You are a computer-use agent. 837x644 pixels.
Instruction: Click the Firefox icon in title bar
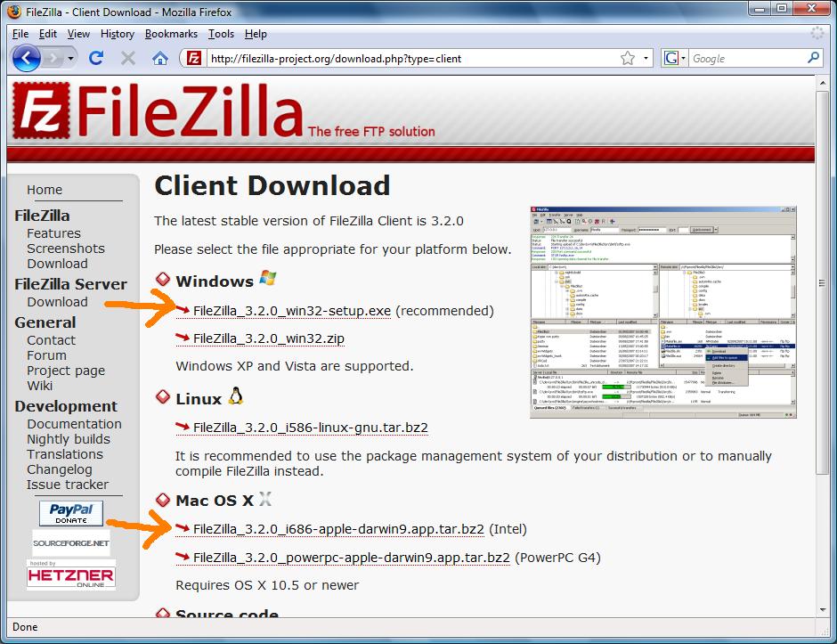pyautogui.click(x=14, y=12)
